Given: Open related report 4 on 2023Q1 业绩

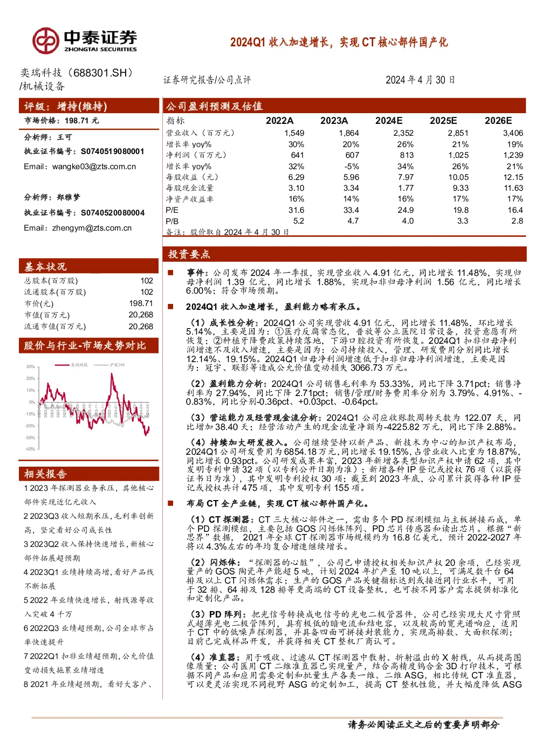Looking at the screenshot, I should click(x=89, y=579).
